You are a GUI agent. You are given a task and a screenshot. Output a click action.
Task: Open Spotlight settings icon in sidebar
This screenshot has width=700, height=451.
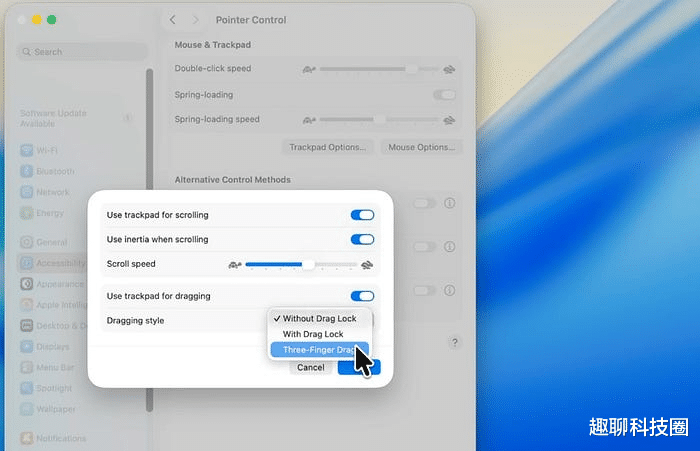27,388
